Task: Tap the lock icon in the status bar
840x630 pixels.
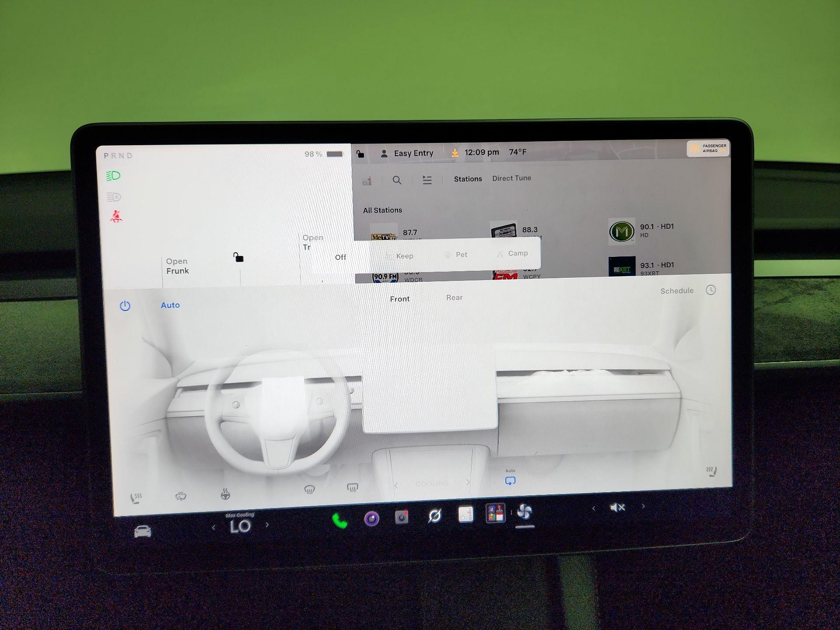Action: tap(360, 154)
